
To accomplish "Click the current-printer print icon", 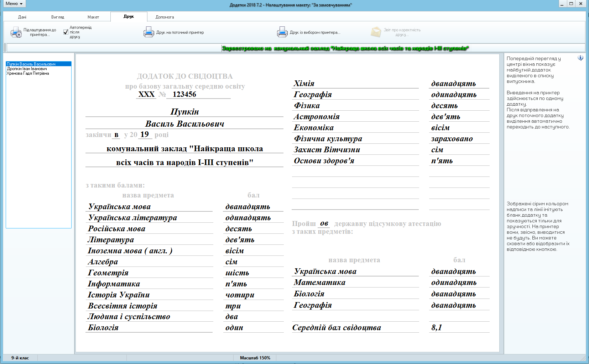I will [x=148, y=32].
